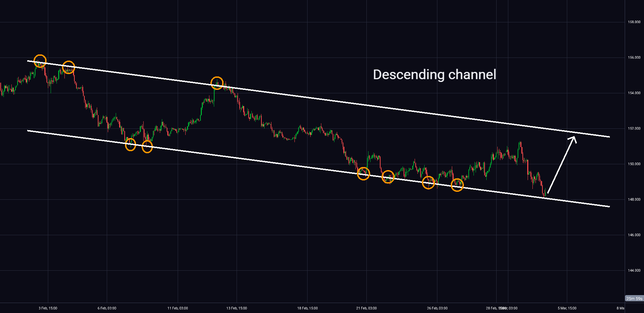Click the "11 Feb, 03:00" time label
This screenshot has width=644, height=313.
pos(178,308)
